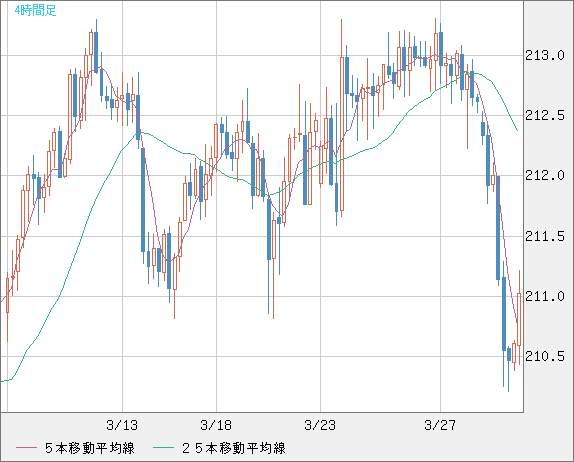
Task: Click the 5本移動平均線 legend label
Action: click(90, 448)
